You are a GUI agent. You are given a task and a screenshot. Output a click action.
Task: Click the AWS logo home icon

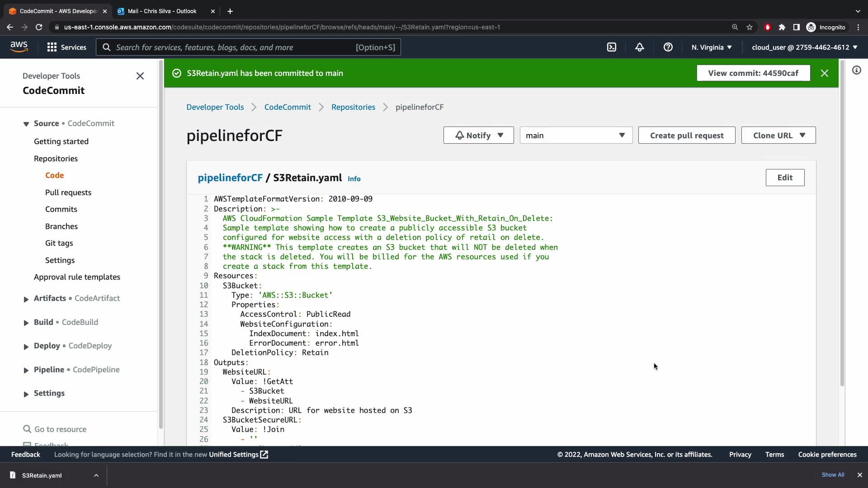click(19, 47)
